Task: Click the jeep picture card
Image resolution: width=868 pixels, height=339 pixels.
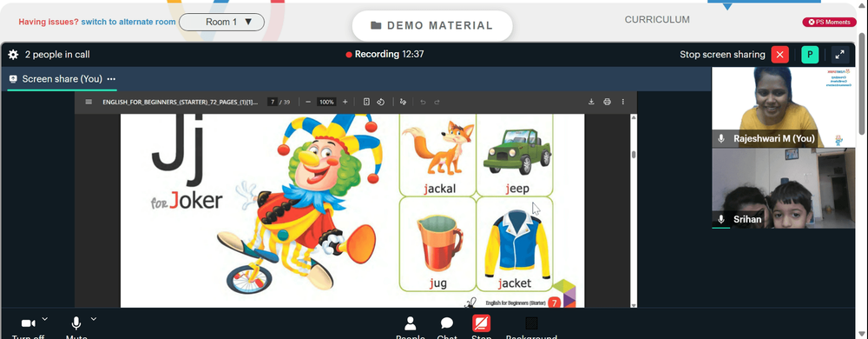Action: (514, 155)
